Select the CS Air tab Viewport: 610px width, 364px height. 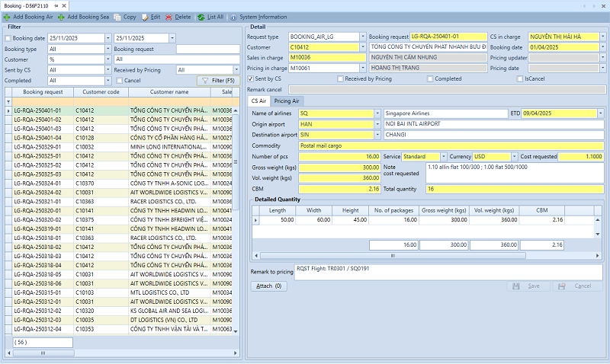click(x=258, y=101)
